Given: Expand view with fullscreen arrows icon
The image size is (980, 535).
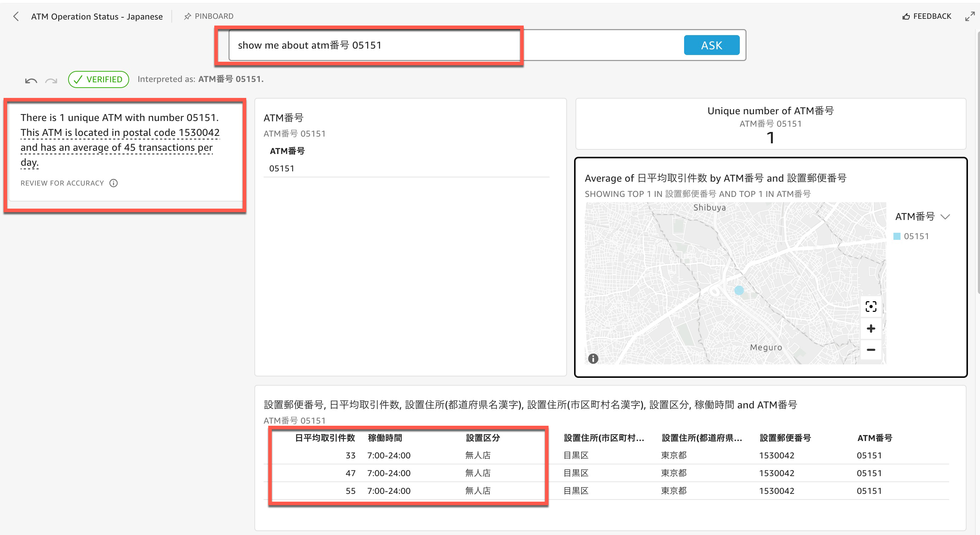Looking at the screenshot, I should click(x=969, y=16).
